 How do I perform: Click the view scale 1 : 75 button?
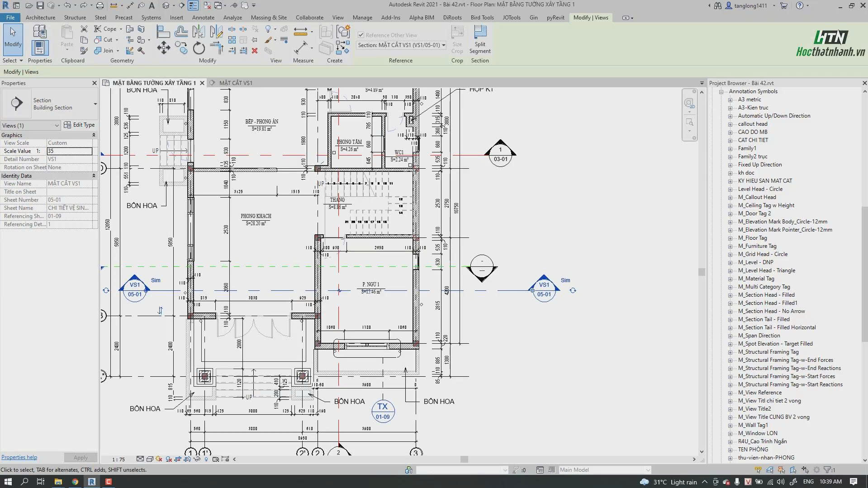coord(119,459)
